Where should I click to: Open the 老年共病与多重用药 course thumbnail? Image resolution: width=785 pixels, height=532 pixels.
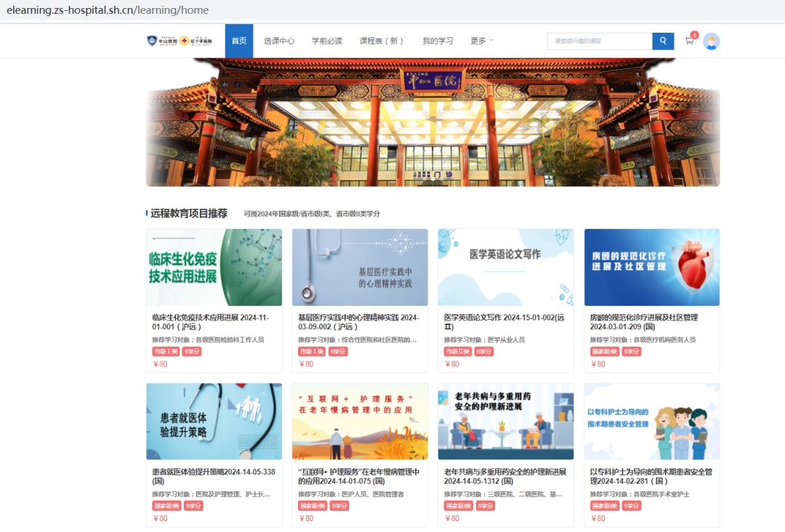click(506, 422)
